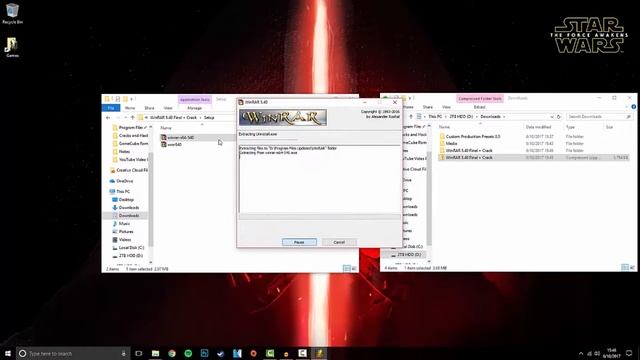Open Photoshop from taskbar

(x=204, y=353)
